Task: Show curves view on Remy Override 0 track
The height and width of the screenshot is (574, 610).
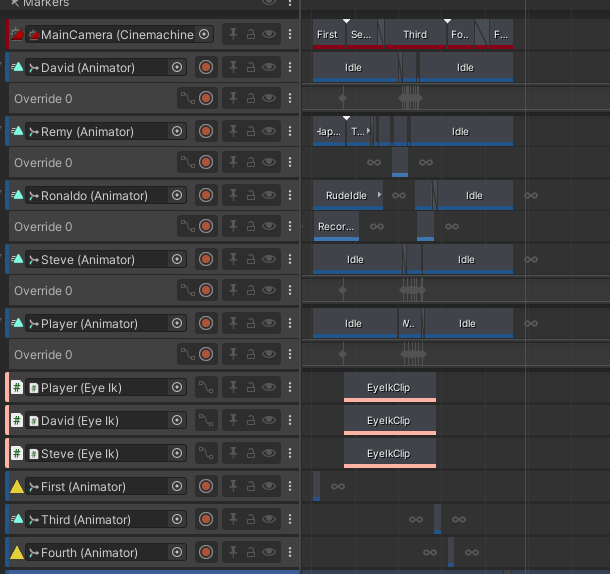Action: (x=188, y=162)
